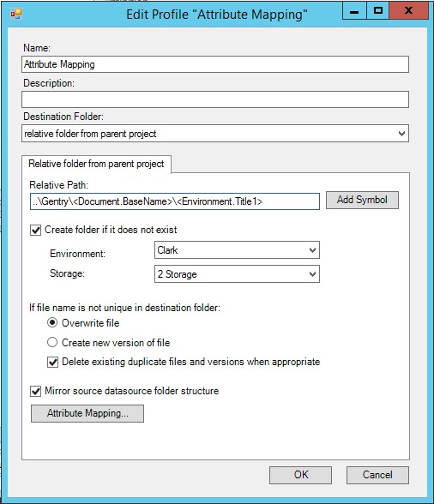
Task: Minimize the Edit Profile window
Action: coord(354,11)
